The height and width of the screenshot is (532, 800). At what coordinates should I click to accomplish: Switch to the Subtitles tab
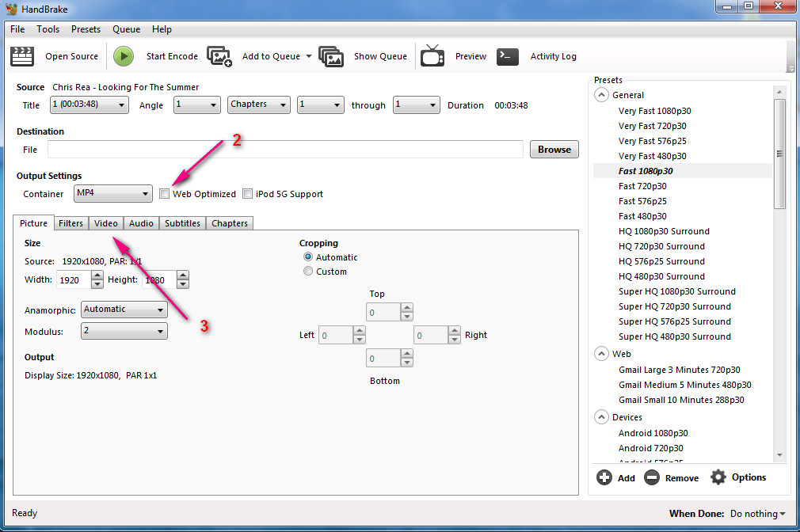coord(183,223)
